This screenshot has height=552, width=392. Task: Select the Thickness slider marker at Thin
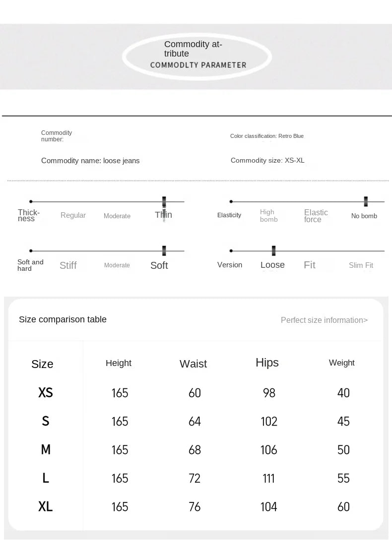pos(164,202)
